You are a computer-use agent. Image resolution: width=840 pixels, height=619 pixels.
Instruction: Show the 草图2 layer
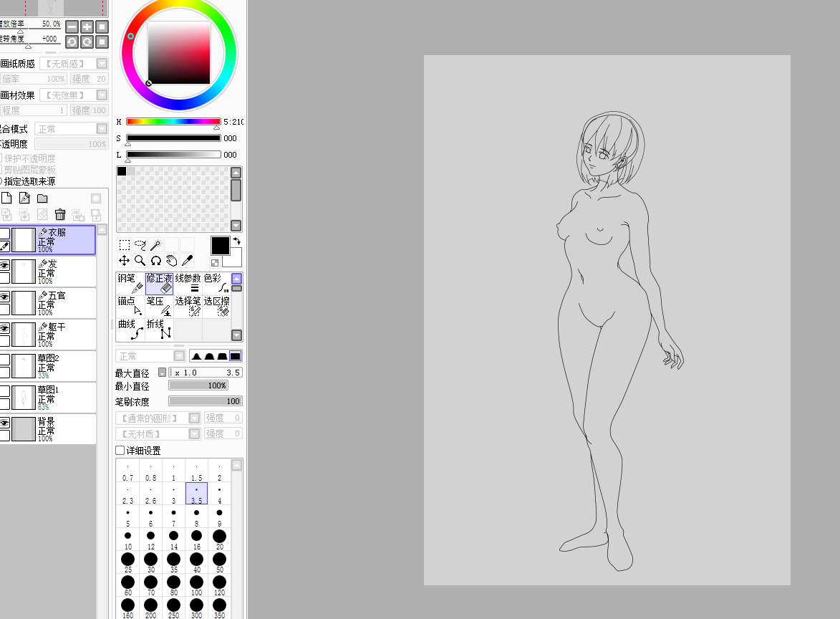(x=4, y=360)
